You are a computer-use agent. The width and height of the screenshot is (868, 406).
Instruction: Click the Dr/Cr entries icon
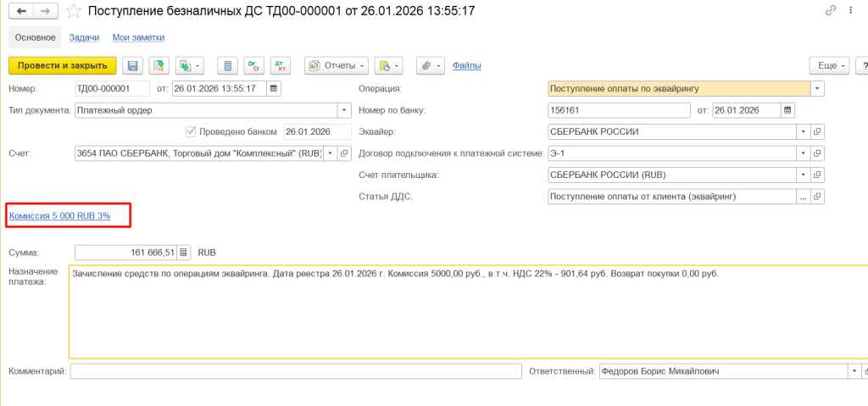pyautogui.click(x=253, y=65)
